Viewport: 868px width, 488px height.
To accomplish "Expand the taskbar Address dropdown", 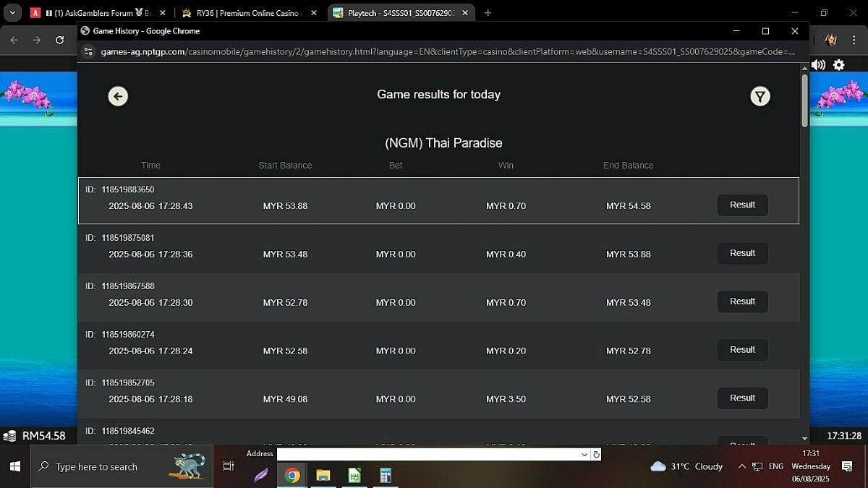I will tap(584, 454).
